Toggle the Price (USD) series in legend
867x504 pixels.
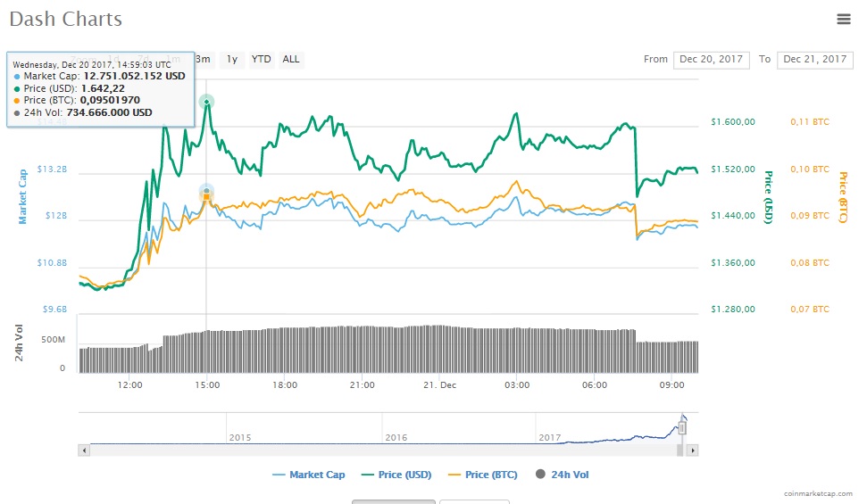click(x=396, y=475)
